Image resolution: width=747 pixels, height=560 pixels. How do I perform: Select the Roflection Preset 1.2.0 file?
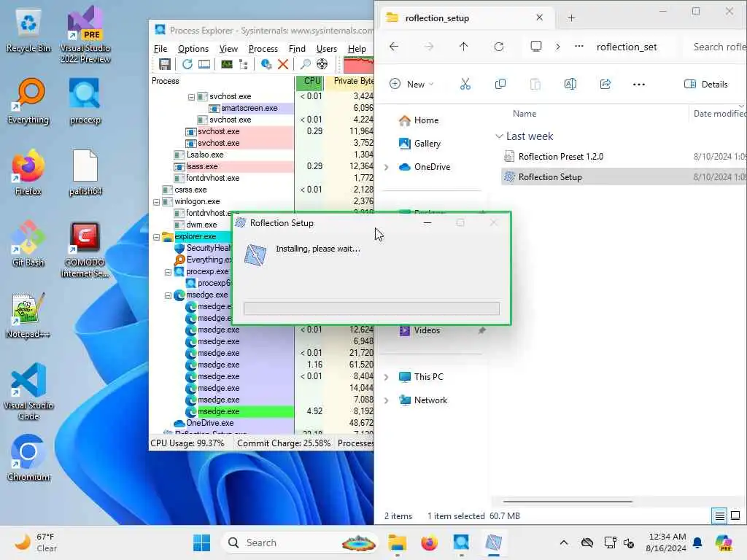pyautogui.click(x=624, y=157)
